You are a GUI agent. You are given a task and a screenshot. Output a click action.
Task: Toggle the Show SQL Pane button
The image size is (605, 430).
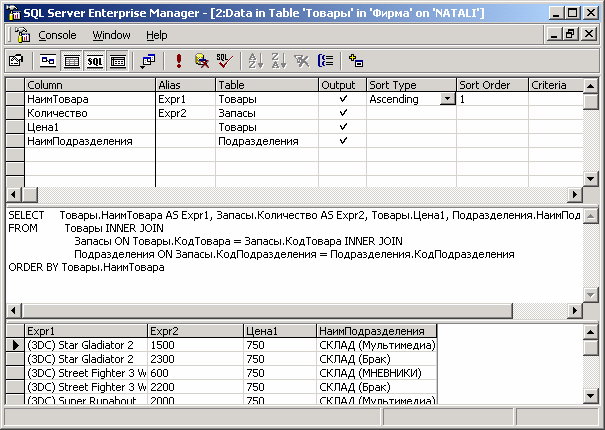(95, 61)
